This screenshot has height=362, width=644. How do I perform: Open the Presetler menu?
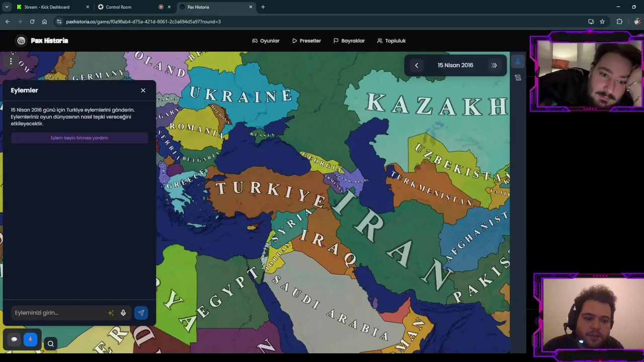tap(306, 41)
